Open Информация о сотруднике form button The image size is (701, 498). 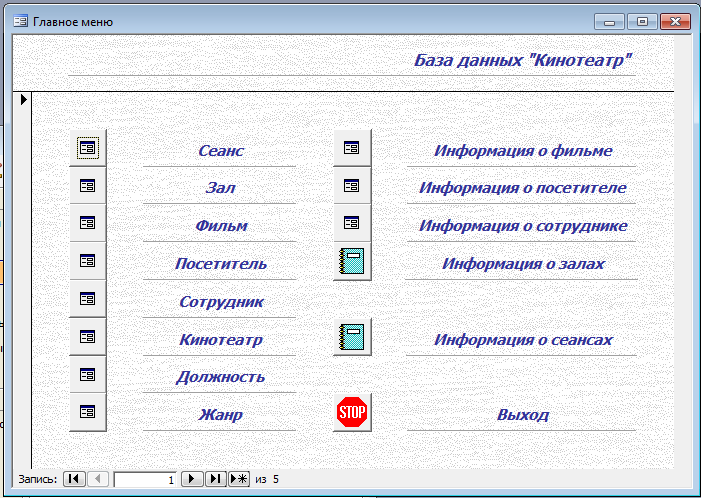point(352,223)
